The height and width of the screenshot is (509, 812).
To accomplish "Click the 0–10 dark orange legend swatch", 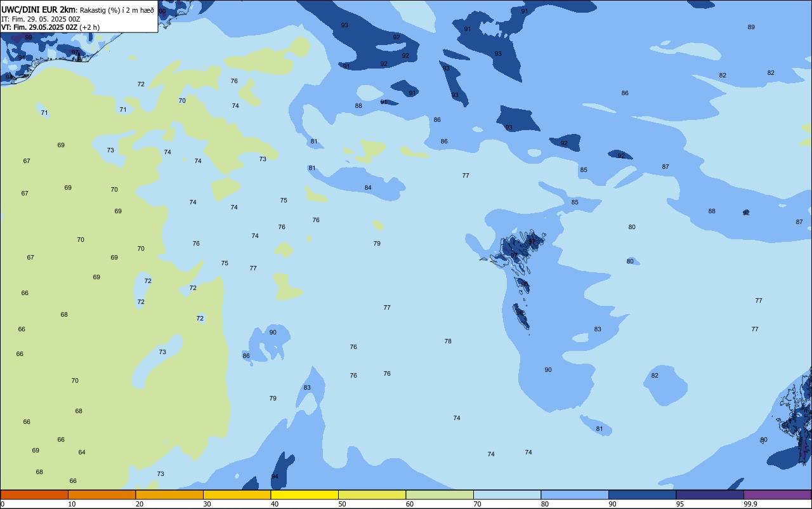I will pyautogui.click(x=34, y=494).
